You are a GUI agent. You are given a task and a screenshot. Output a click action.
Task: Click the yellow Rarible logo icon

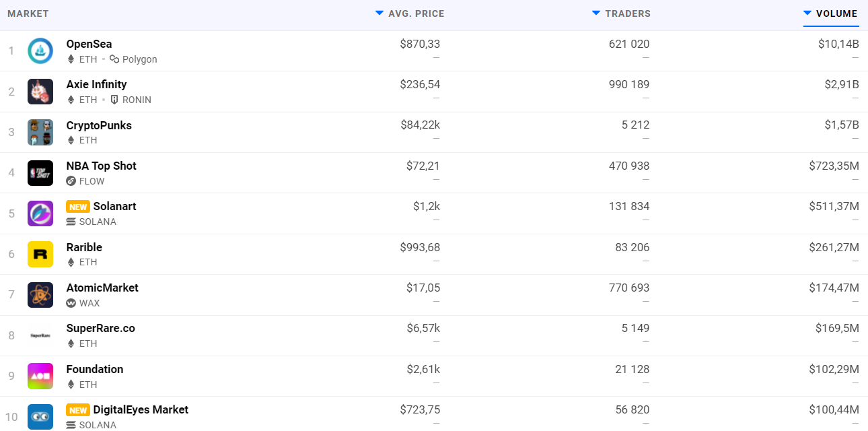coord(40,255)
